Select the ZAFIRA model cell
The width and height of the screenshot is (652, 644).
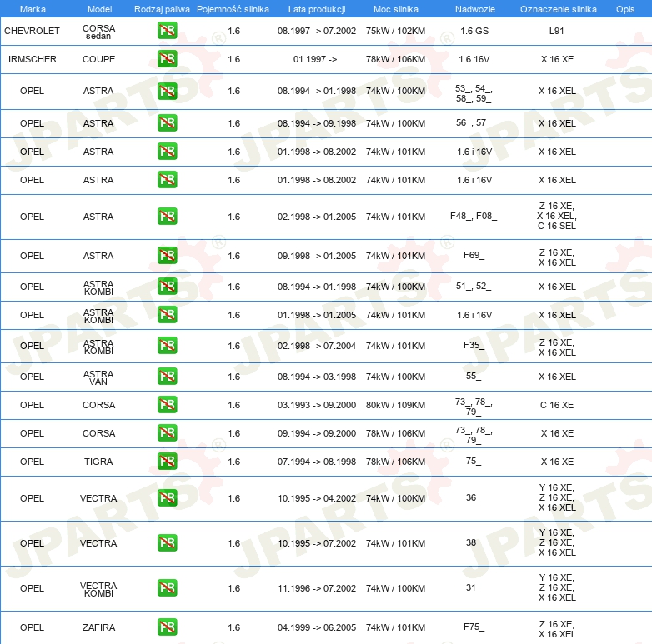click(98, 627)
